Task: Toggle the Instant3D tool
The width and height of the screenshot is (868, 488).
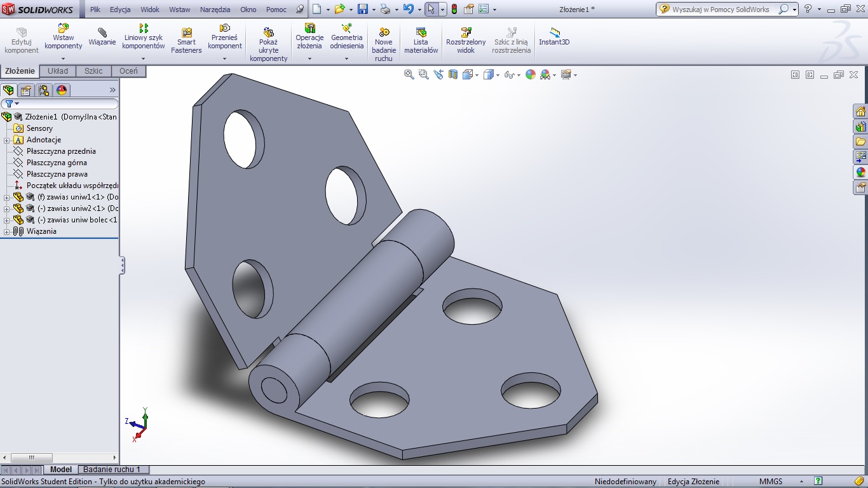Action: click(554, 37)
